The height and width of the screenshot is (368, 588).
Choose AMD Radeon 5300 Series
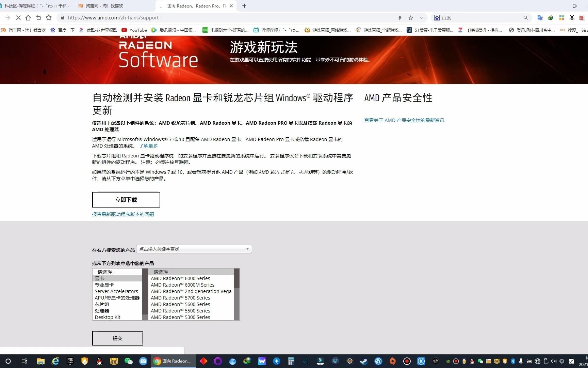(x=191, y=317)
